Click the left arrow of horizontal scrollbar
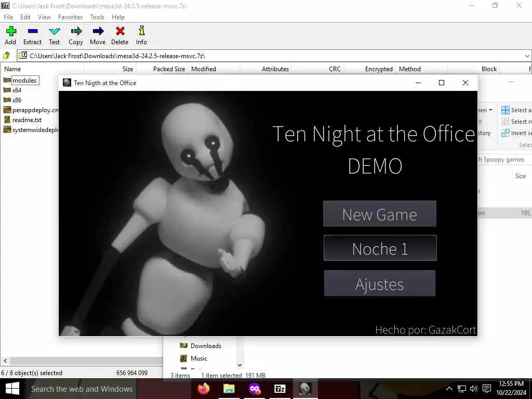 [5, 361]
